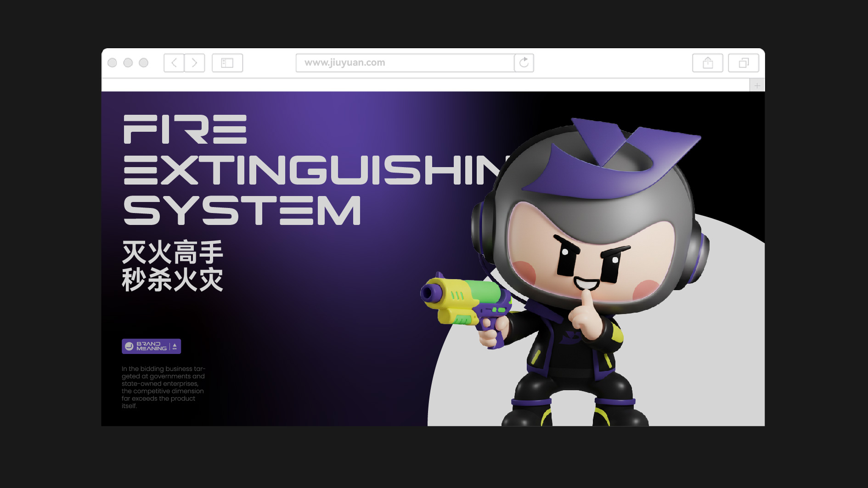Click the browser forward arrow button
This screenshot has height=488, width=868.
(x=195, y=63)
